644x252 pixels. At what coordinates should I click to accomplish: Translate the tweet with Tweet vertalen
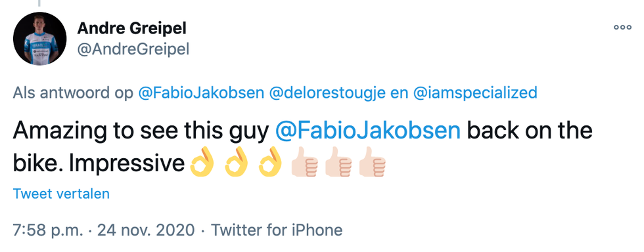tap(61, 194)
